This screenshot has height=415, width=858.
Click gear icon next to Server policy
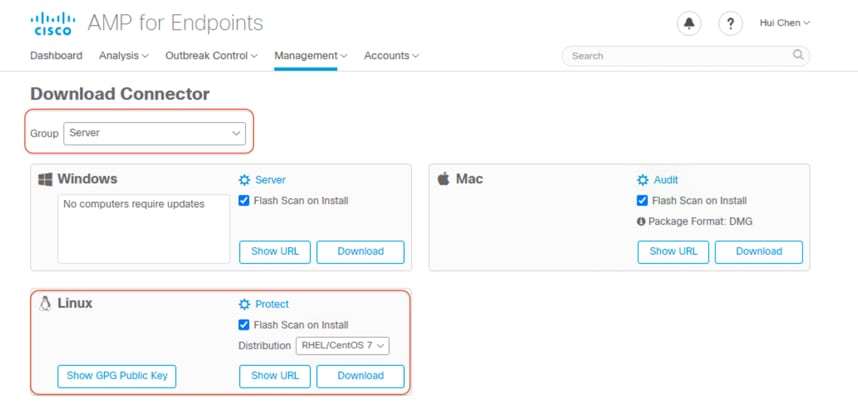point(244,180)
